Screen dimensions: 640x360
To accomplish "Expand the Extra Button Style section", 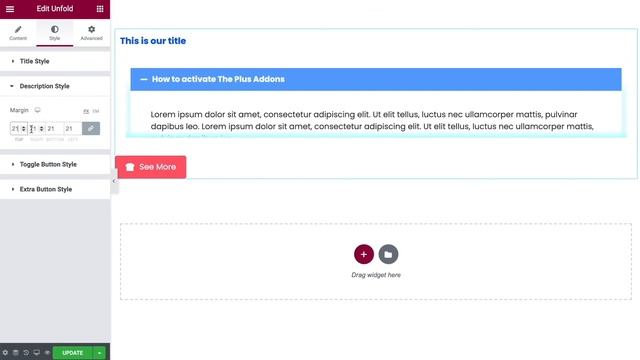I will (x=55, y=189).
